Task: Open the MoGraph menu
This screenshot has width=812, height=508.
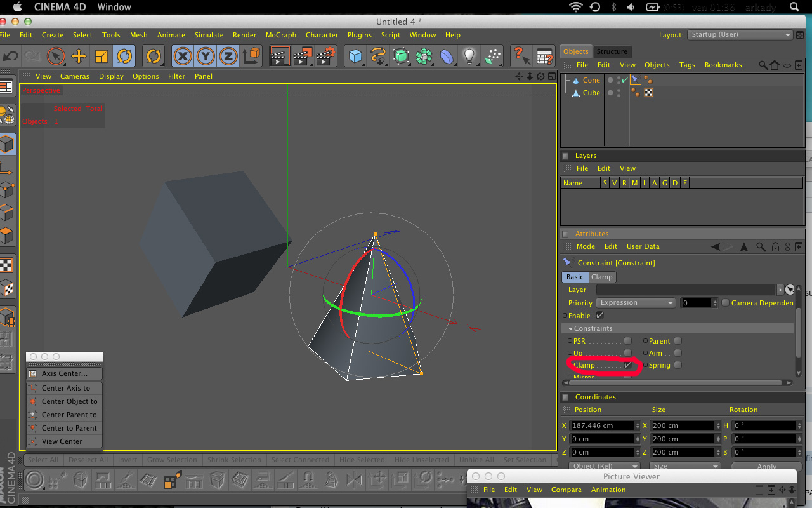Action: [x=281, y=35]
